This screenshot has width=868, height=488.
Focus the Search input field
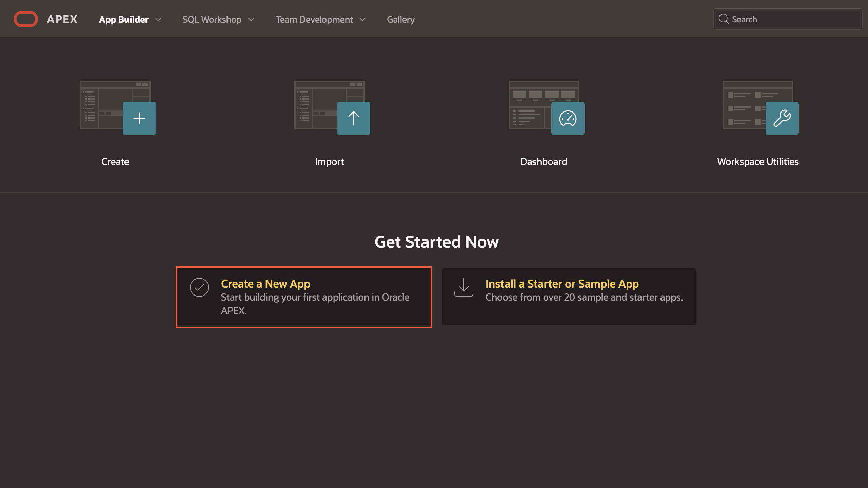(788, 19)
